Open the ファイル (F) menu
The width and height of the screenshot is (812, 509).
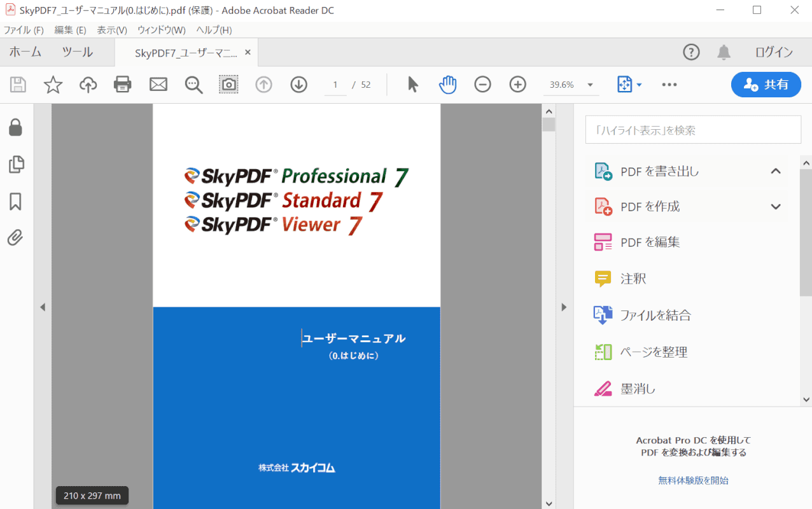pyautogui.click(x=24, y=30)
